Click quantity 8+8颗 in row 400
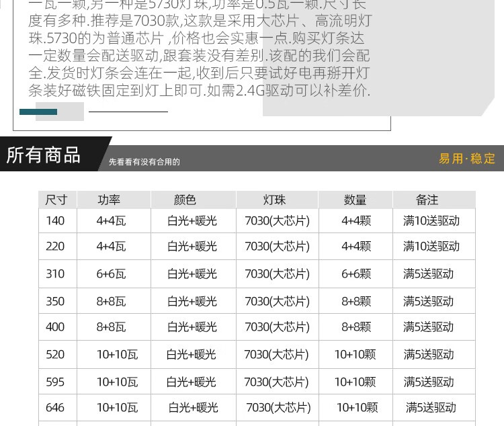 pyautogui.click(x=356, y=327)
